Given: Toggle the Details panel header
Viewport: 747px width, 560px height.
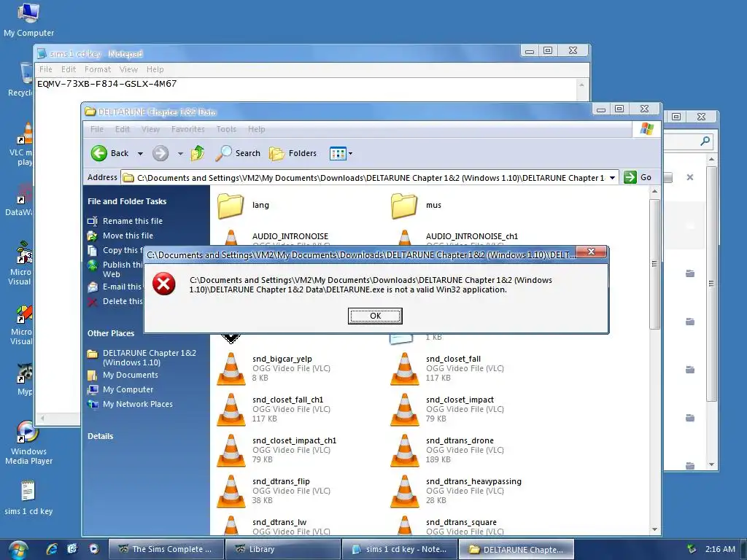Looking at the screenshot, I should (100, 436).
